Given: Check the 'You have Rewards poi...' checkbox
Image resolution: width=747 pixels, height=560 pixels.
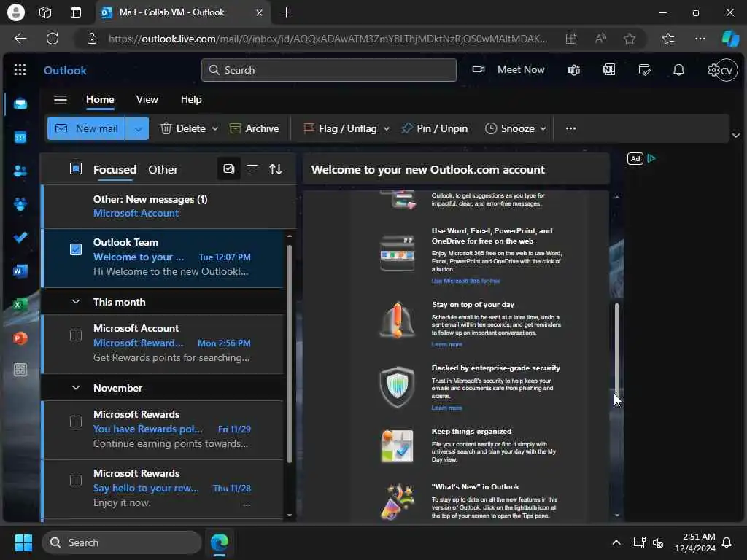Looking at the screenshot, I should tap(76, 422).
